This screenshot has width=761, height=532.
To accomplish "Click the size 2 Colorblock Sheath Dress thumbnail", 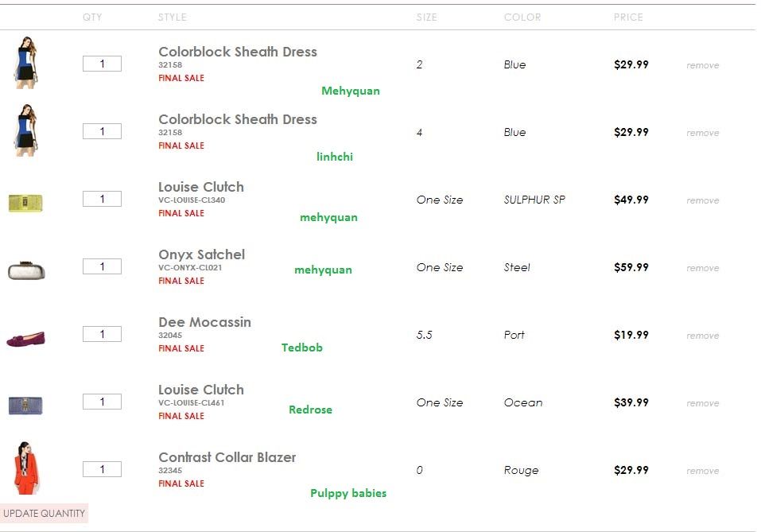I will [25, 63].
